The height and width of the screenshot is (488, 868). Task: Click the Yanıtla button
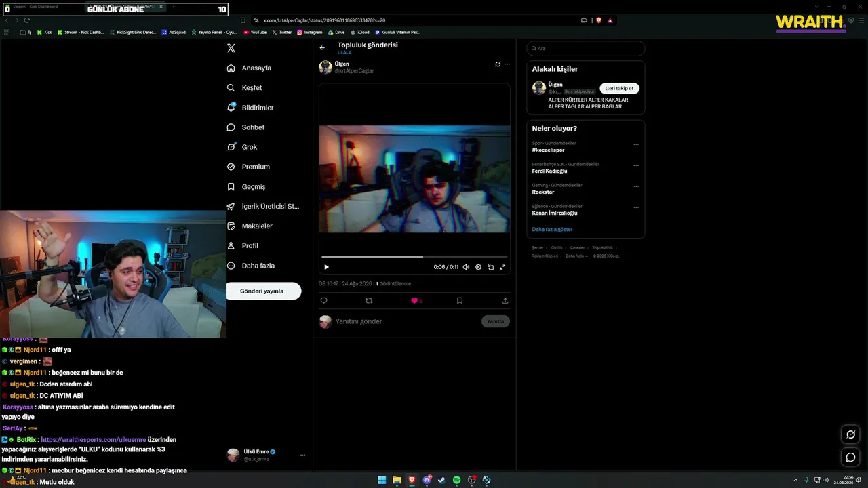[x=496, y=321]
